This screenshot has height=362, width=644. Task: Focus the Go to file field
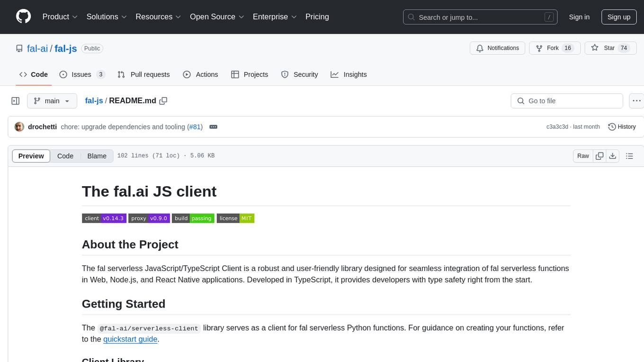tap(567, 101)
